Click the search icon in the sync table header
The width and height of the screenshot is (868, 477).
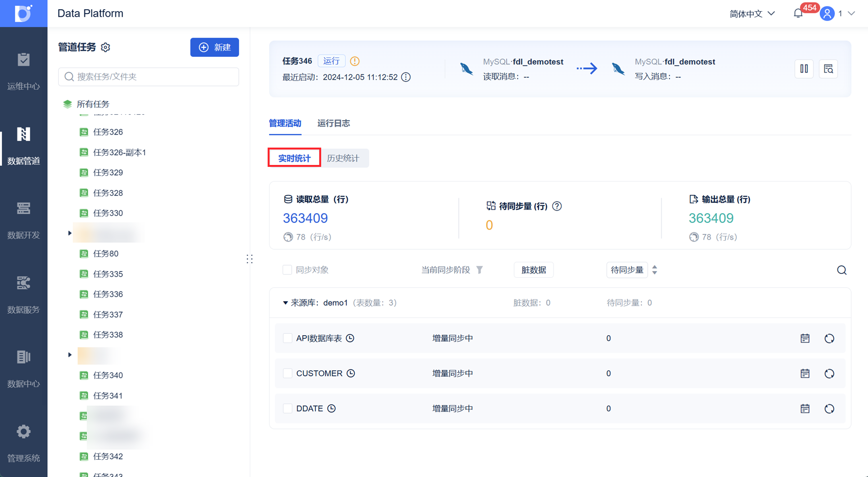[841, 270]
